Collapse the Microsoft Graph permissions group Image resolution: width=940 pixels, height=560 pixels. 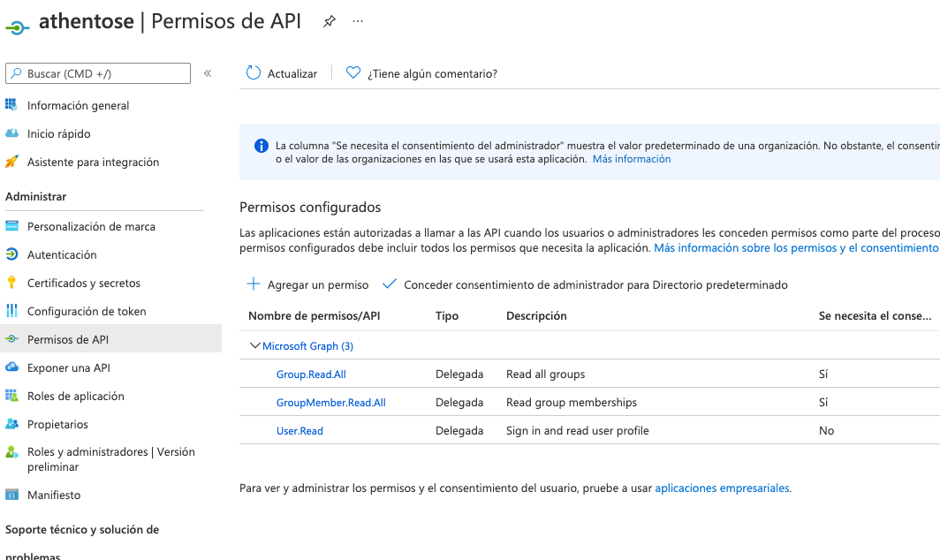256,345
